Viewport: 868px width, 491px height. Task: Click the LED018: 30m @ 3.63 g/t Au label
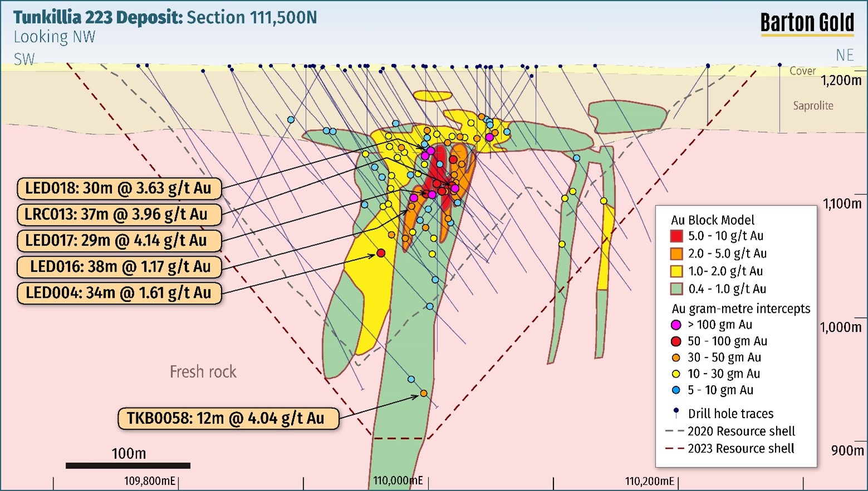point(119,188)
